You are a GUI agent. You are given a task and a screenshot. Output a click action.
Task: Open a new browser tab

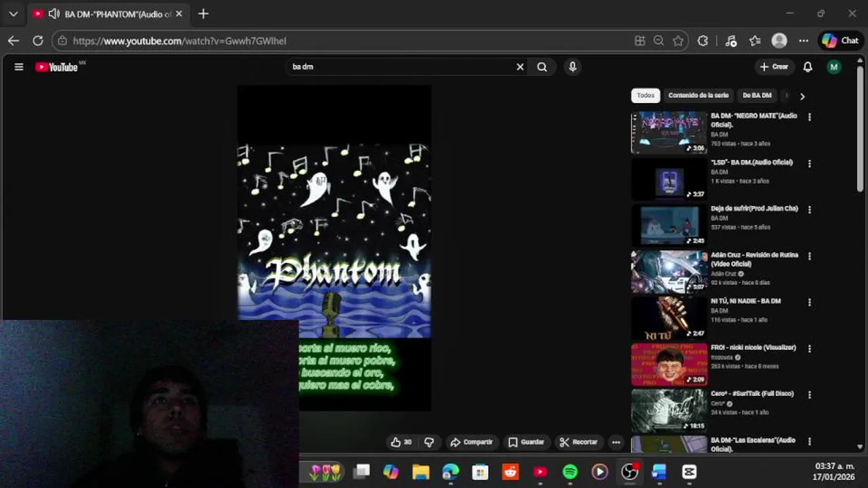[203, 14]
